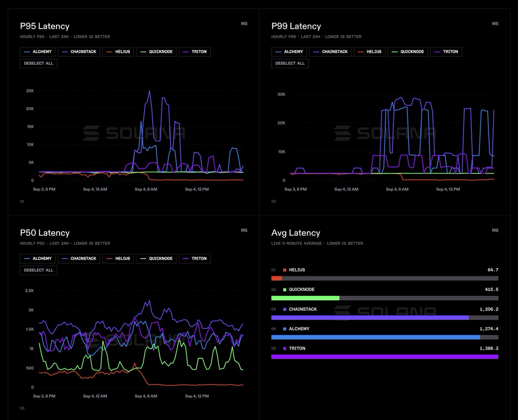The width and height of the screenshot is (518, 420).
Task: Toggle ALCHEMY series in P50 Latency chart
Action: (38, 259)
